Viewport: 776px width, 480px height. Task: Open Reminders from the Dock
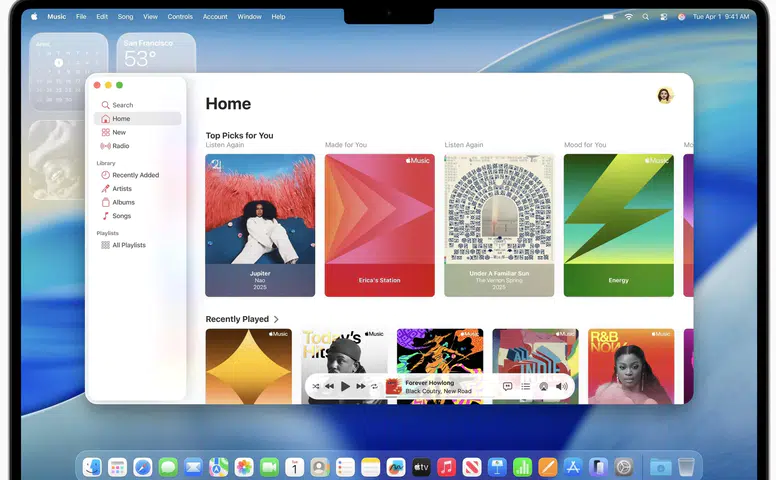coord(345,467)
